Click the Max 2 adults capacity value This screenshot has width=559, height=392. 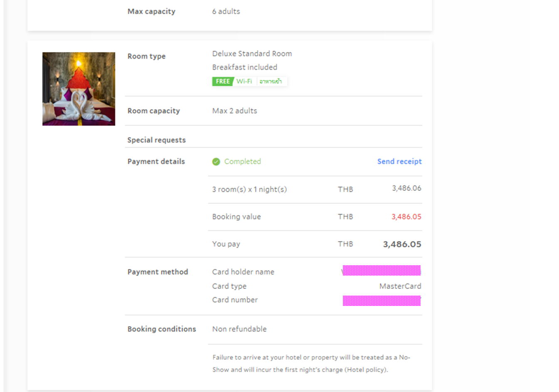(x=235, y=111)
